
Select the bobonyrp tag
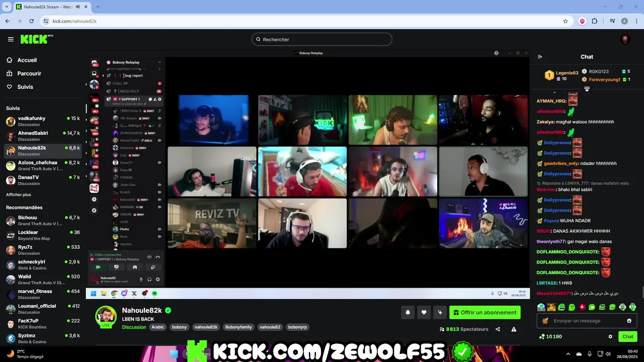pyautogui.click(x=297, y=327)
